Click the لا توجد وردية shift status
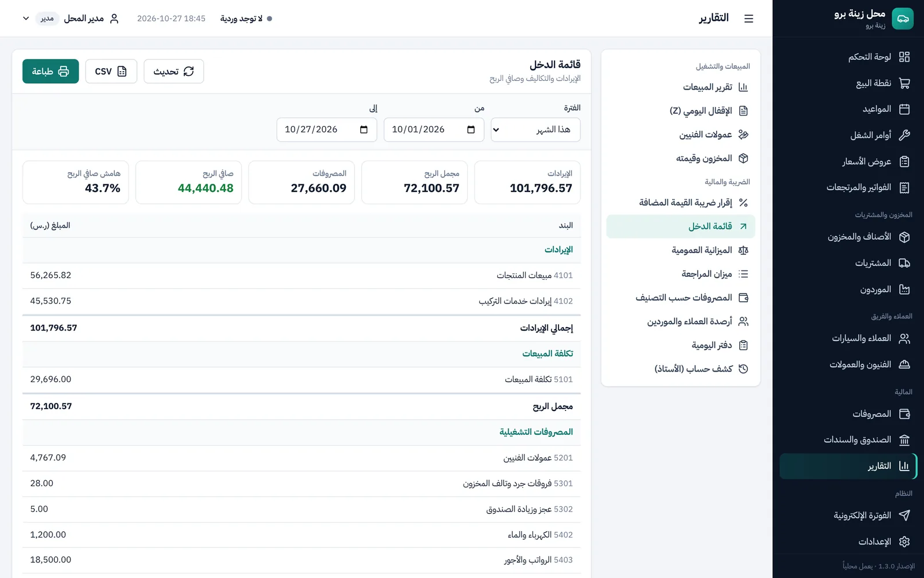 click(246, 18)
